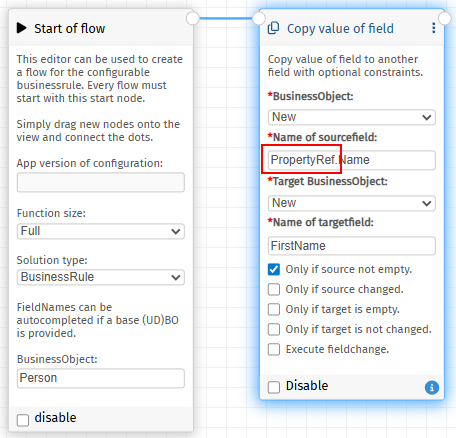Click the blue info icon on Copy node
The width and height of the screenshot is (456, 438).
pos(432,387)
